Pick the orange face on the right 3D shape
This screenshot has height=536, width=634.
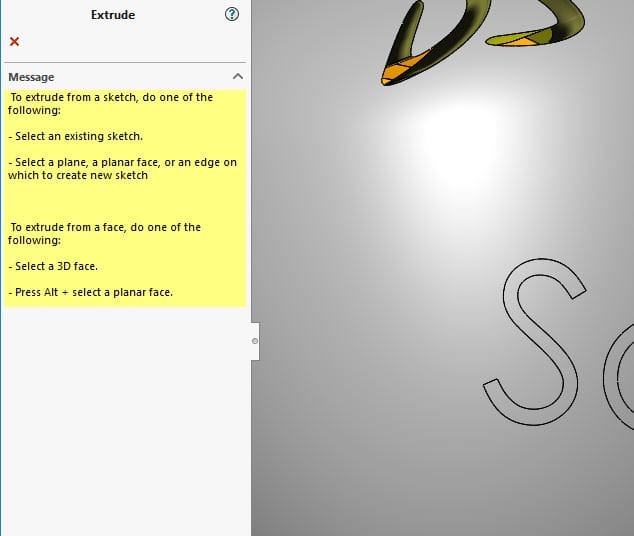(x=511, y=40)
